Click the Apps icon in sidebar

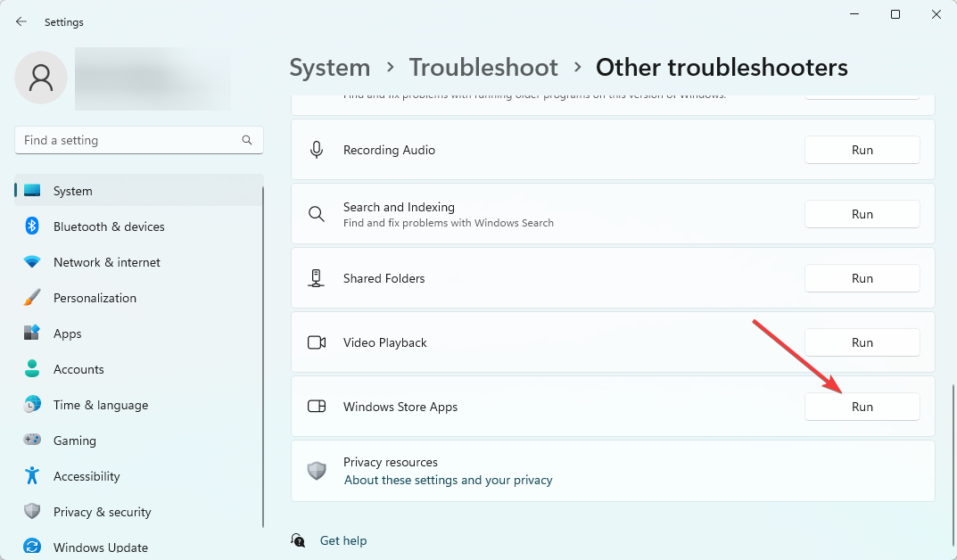click(x=32, y=334)
